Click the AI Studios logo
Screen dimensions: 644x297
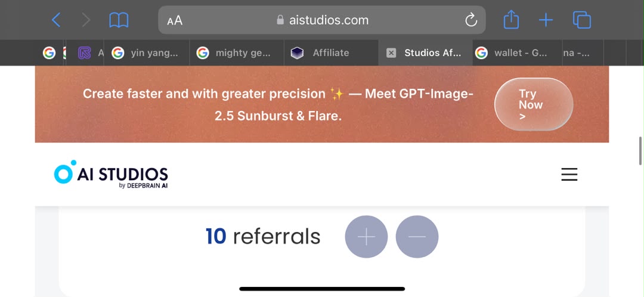(111, 174)
